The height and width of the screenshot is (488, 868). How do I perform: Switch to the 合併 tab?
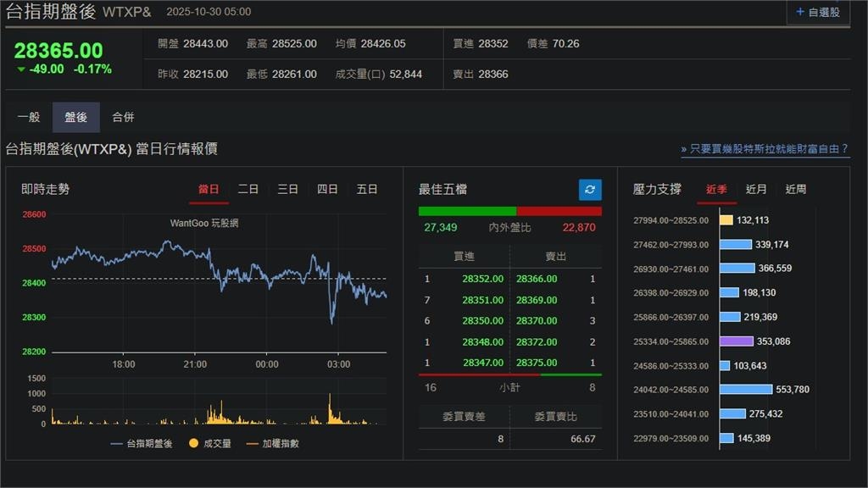(123, 117)
